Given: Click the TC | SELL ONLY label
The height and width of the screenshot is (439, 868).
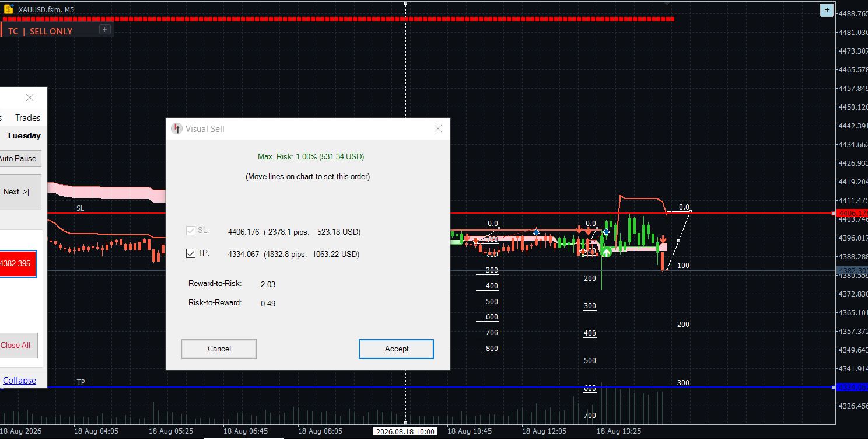Looking at the screenshot, I should pyautogui.click(x=40, y=32).
